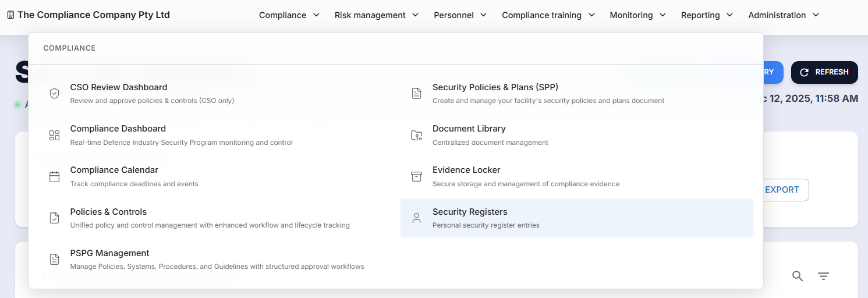Click the Security Registers person icon
This screenshot has width=868, height=298.
click(x=416, y=218)
